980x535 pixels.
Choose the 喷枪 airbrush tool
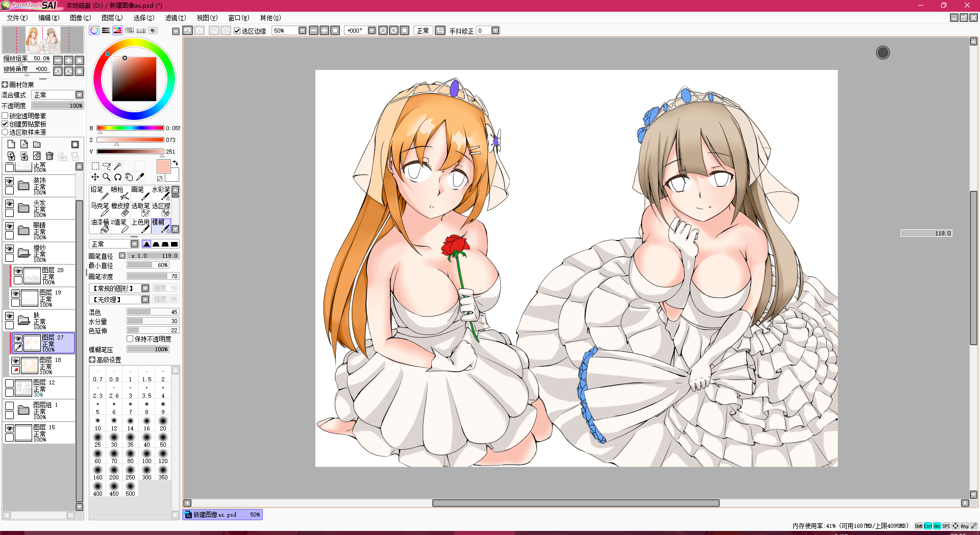120,193
